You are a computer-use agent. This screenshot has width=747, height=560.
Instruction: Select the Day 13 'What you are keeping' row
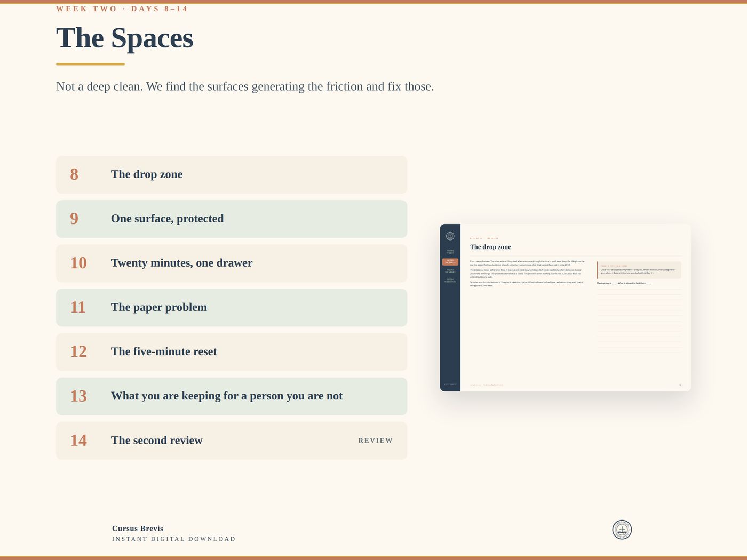tap(232, 396)
